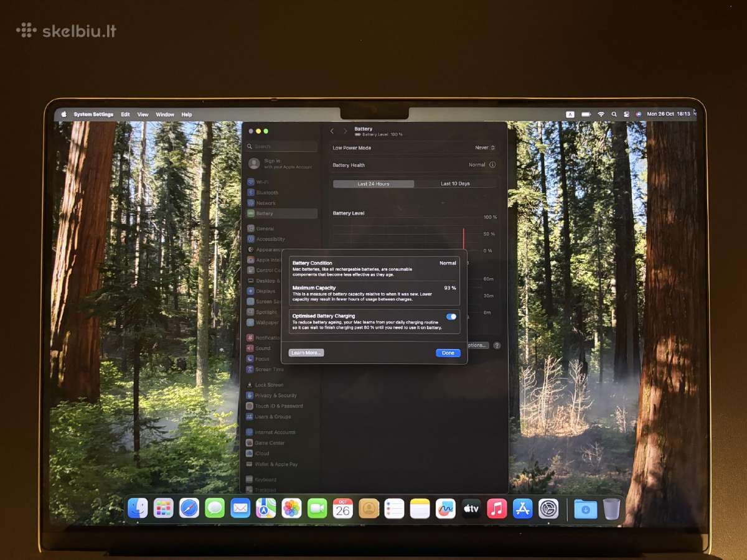Screen dimensions: 747x560
Task: Switch to Last 10 Days tab
Action: click(456, 184)
